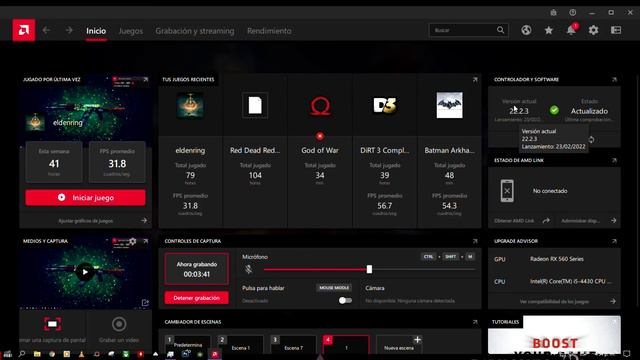Open the help question mark icon

(x=573, y=13)
